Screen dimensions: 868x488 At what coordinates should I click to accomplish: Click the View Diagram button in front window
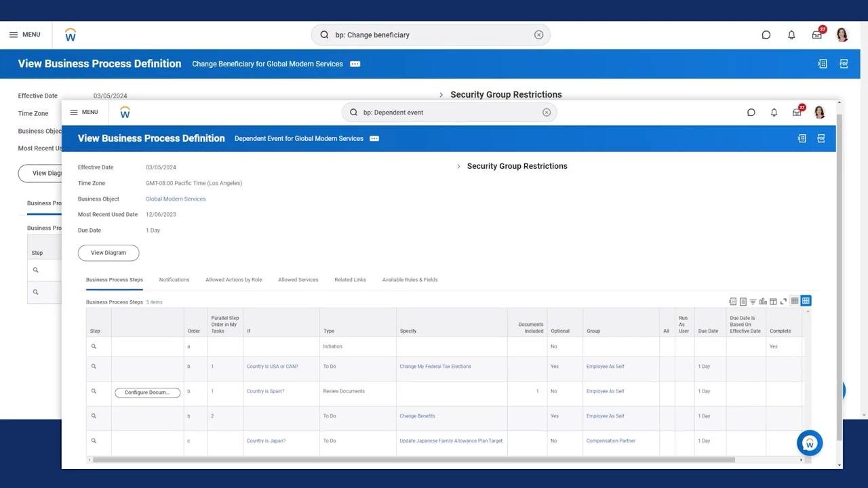coord(108,253)
